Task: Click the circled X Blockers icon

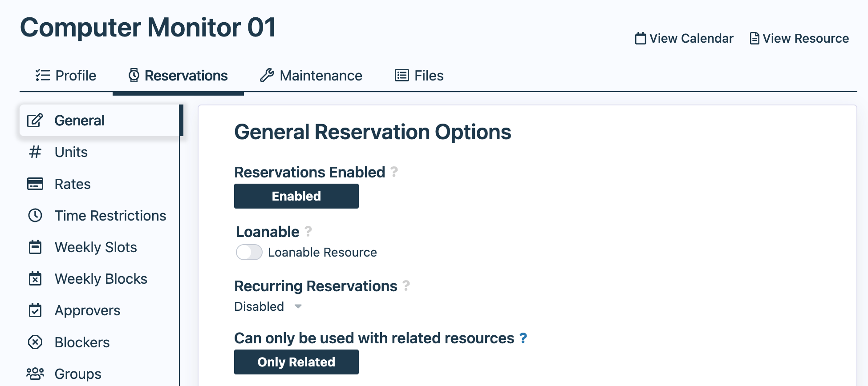Action: pyautogui.click(x=35, y=342)
